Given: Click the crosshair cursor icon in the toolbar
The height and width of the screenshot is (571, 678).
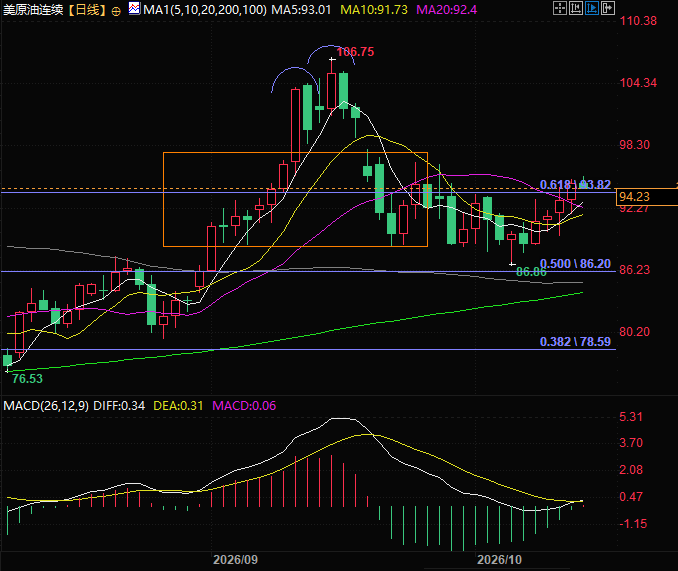Looking at the screenshot, I should coord(560,8).
